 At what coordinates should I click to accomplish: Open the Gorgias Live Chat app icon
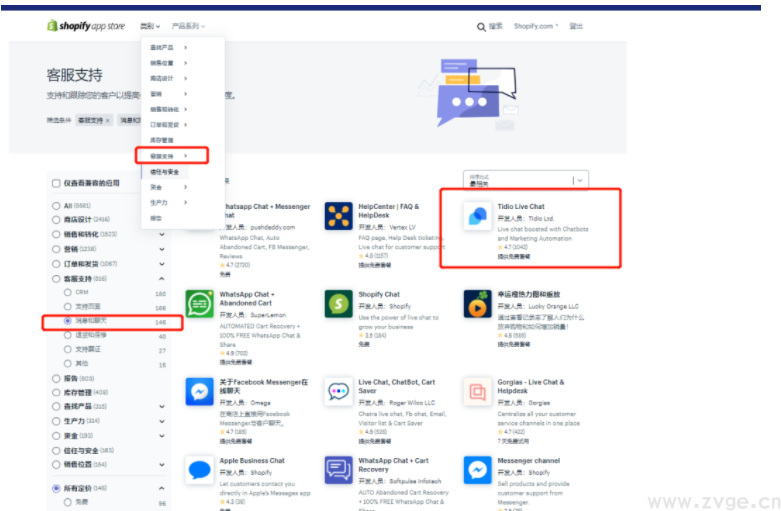477,391
